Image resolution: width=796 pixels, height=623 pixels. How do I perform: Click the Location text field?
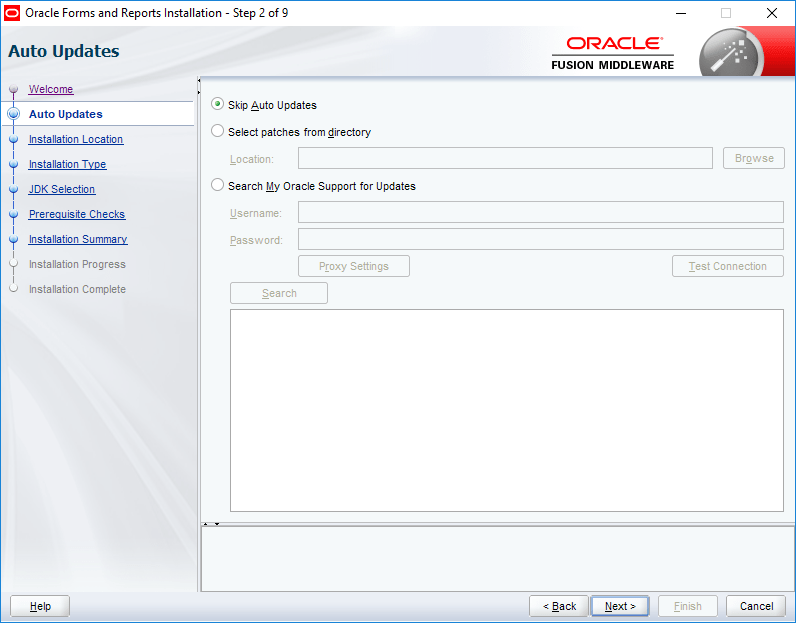click(505, 158)
